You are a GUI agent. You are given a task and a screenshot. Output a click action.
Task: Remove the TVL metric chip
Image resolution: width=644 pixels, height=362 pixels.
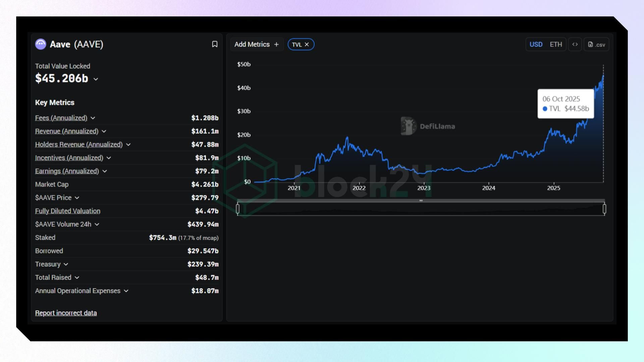307,44
